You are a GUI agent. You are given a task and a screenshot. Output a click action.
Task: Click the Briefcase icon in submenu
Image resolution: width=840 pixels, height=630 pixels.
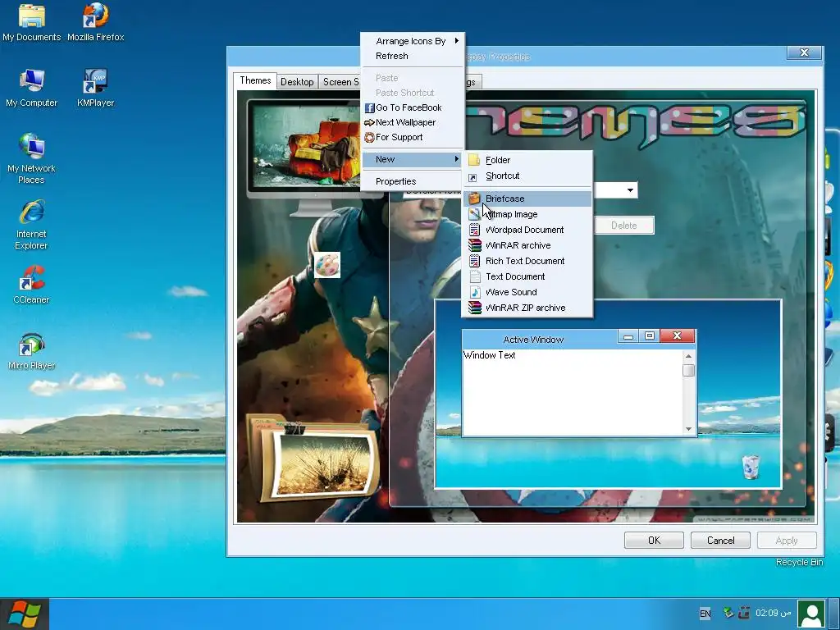point(475,199)
